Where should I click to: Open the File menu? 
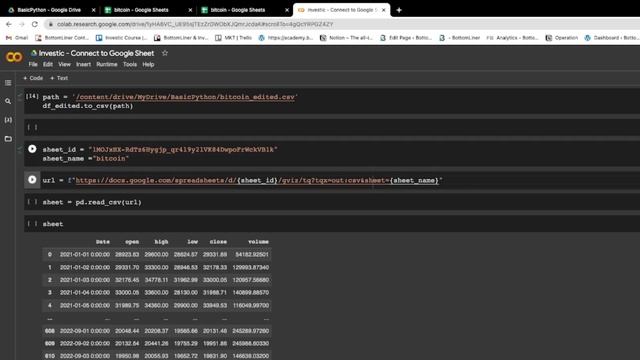click(x=33, y=64)
